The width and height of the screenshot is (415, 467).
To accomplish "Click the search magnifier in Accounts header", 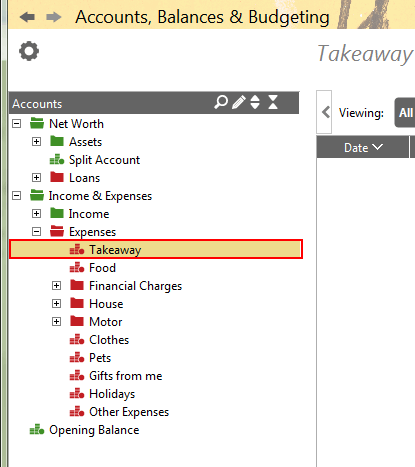I will 221,102.
